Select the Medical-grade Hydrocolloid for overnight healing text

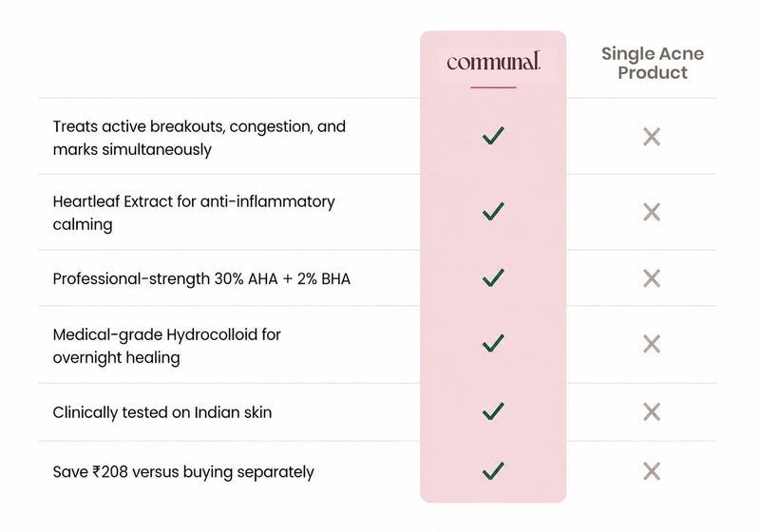[167, 346]
